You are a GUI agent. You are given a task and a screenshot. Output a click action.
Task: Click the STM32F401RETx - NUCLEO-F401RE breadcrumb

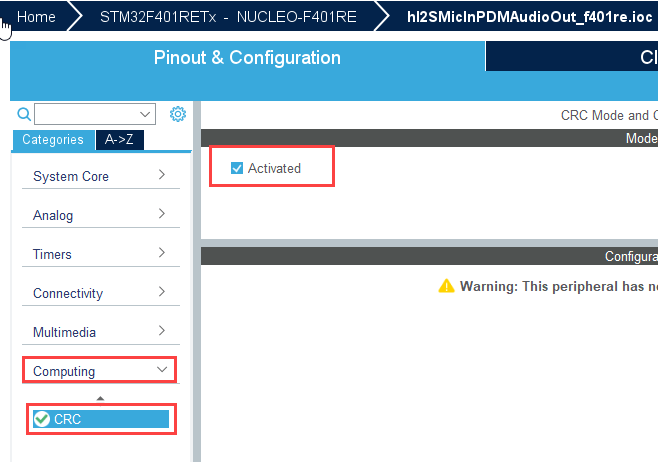(x=220, y=17)
